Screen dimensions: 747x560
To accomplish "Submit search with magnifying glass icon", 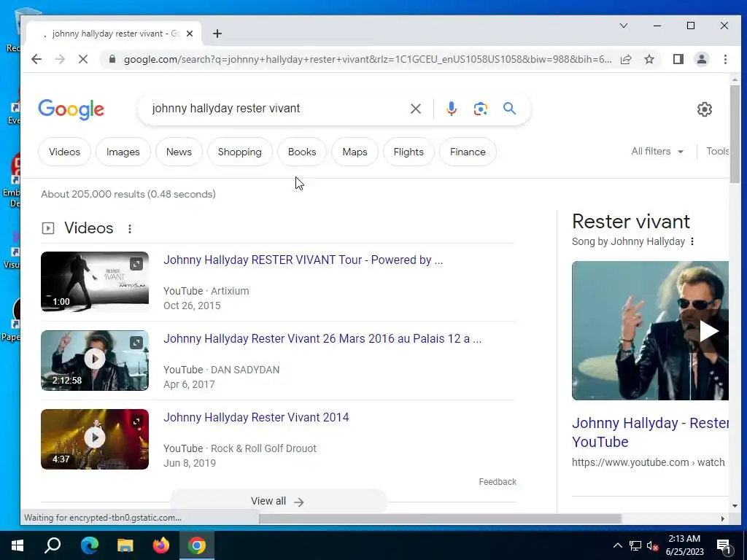I will click(x=509, y=109).
